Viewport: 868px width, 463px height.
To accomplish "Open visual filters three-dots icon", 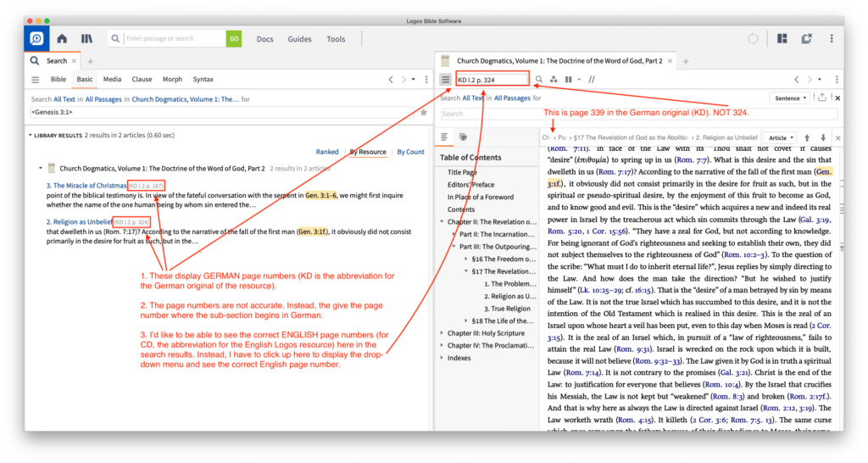I will [554, 80].
